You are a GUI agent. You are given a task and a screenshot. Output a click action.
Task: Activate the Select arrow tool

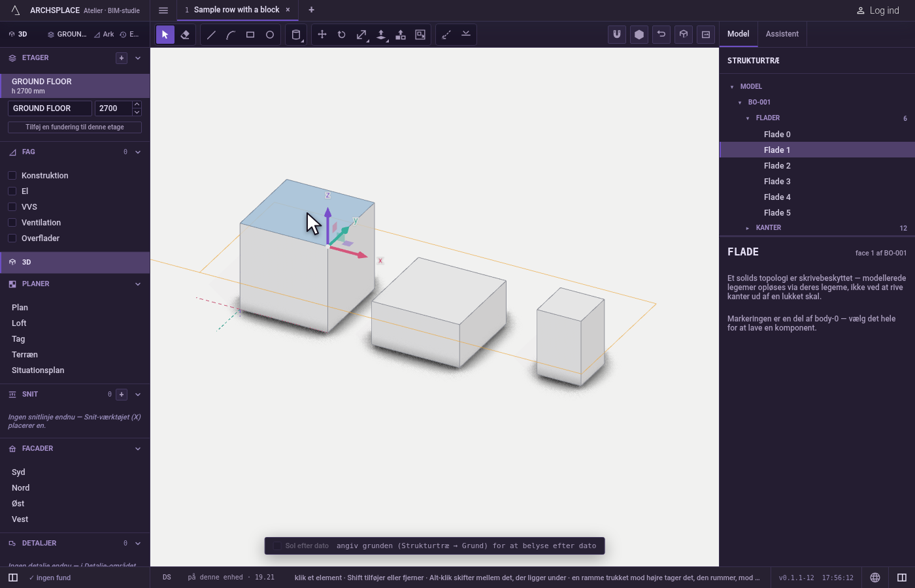click(165, 35)
